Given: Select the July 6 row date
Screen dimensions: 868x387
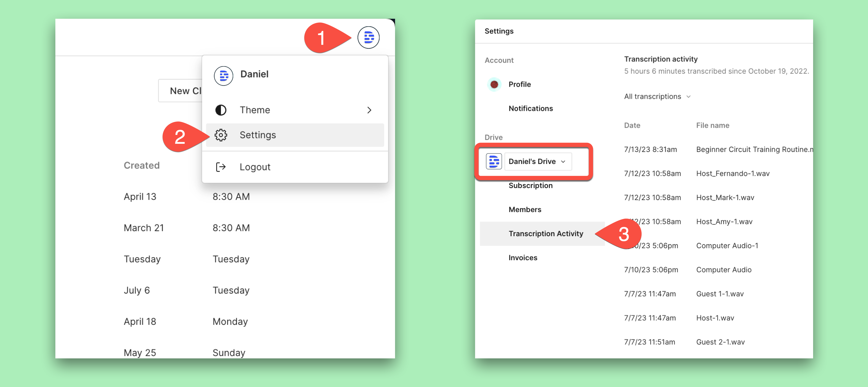Looking at the screenshot, I should pyautogui.click(x=137, y=290).
